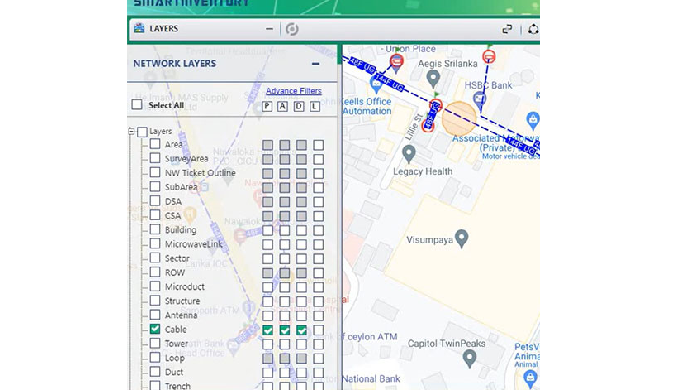
Task: Enable the DSA layer checkbox
Action: pos(155,201)
